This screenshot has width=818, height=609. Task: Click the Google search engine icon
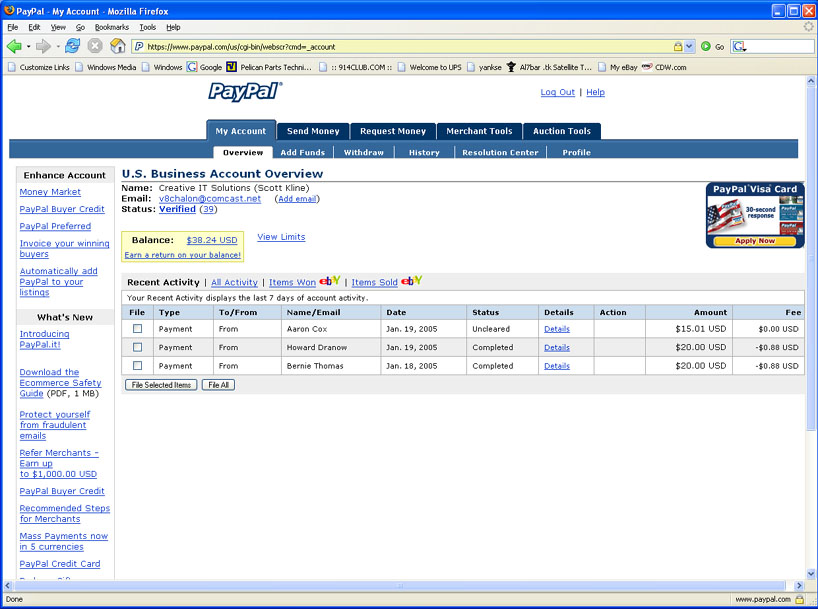739,46
